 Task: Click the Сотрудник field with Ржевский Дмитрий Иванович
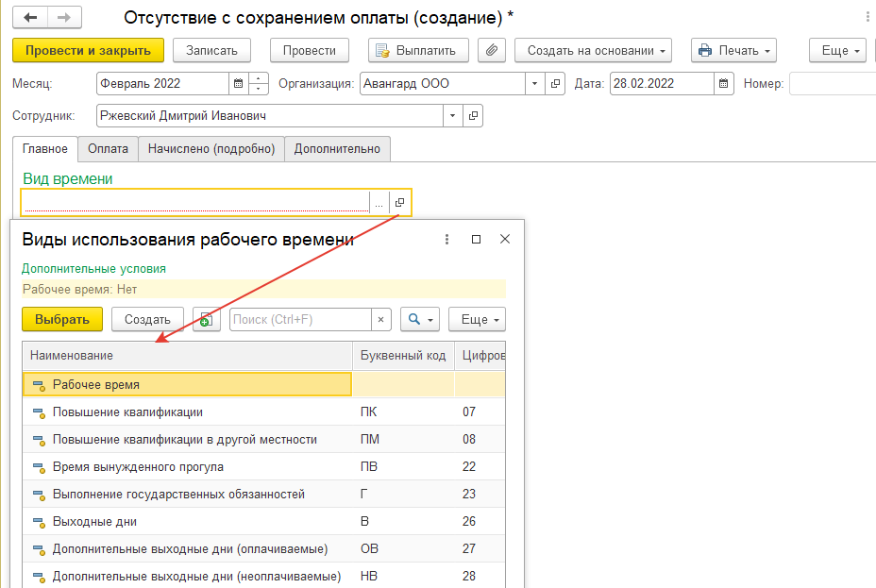(270, 115)
